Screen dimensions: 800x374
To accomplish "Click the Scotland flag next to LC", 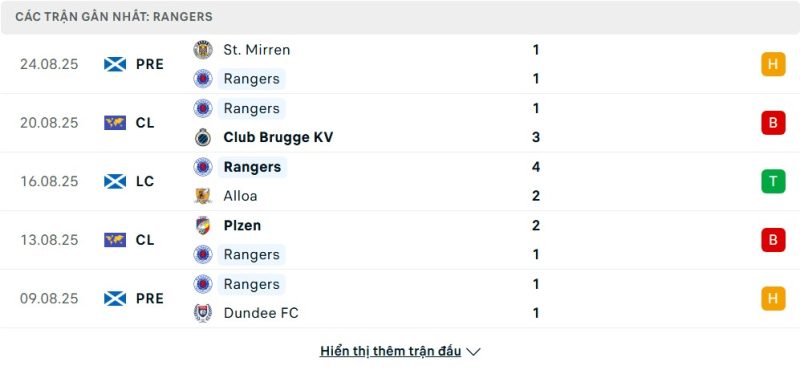I will 115,181.
